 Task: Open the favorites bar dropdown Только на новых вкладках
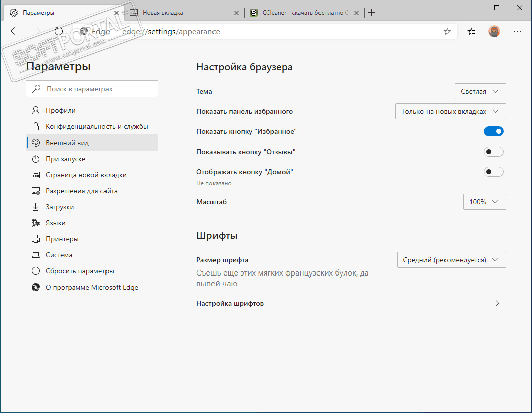(451, 111)
